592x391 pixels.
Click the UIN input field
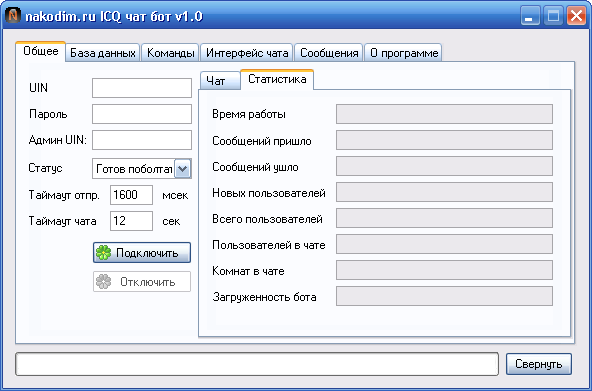click(142, 88)
